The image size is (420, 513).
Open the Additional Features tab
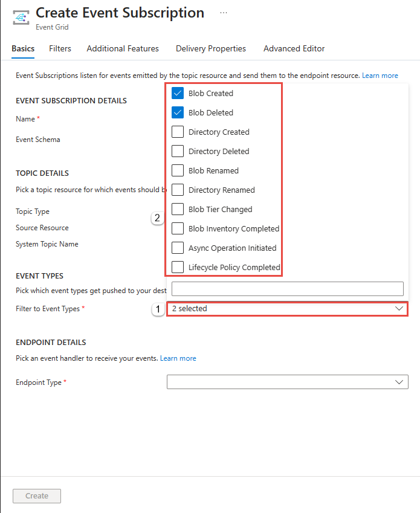tap(123, 48)
